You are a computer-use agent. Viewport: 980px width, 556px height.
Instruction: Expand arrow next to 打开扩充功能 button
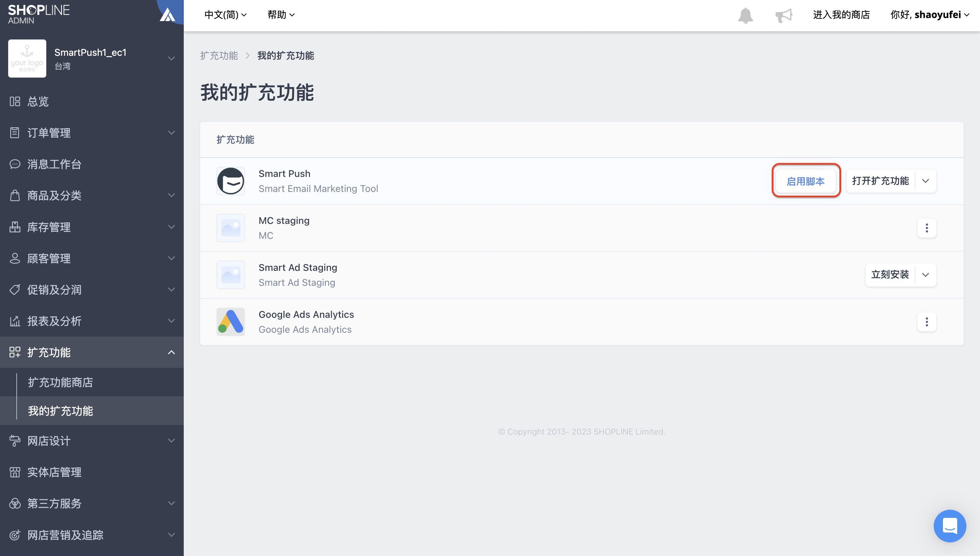coord(926,181)
